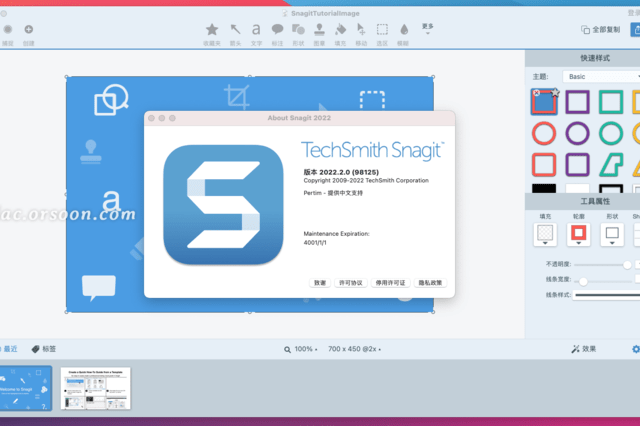Close the About Snagit 2022 dialog
Viewport: 640px width, 426px height.
[151, 118]
